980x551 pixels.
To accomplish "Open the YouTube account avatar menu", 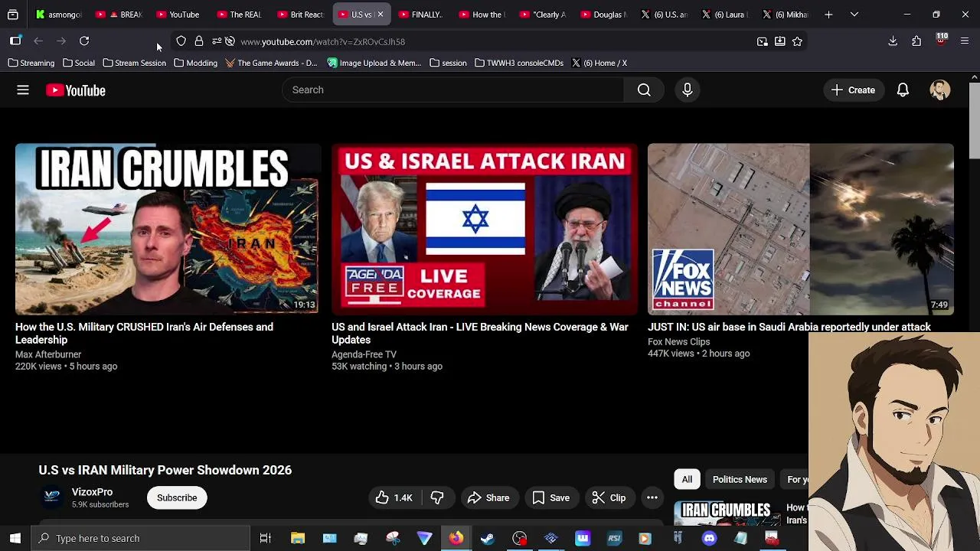I will click(x=940, y=90).
